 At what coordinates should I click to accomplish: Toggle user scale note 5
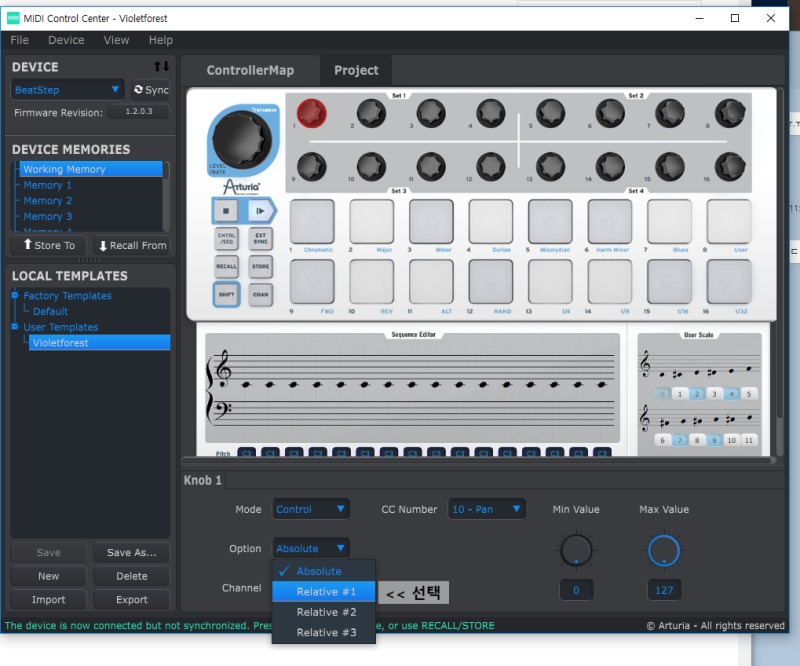click(748, 394)
